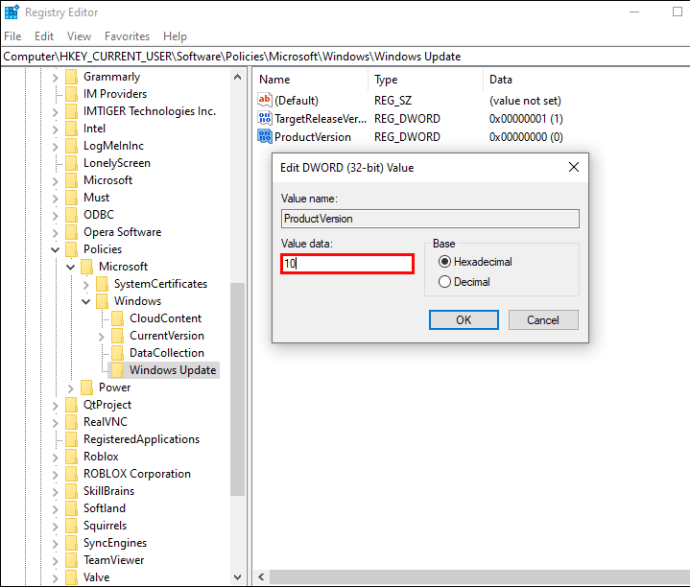The height and width of the screenshot is (587, 690).
Task: Click the tree scroll down arrow
Action: coord(238,577)
